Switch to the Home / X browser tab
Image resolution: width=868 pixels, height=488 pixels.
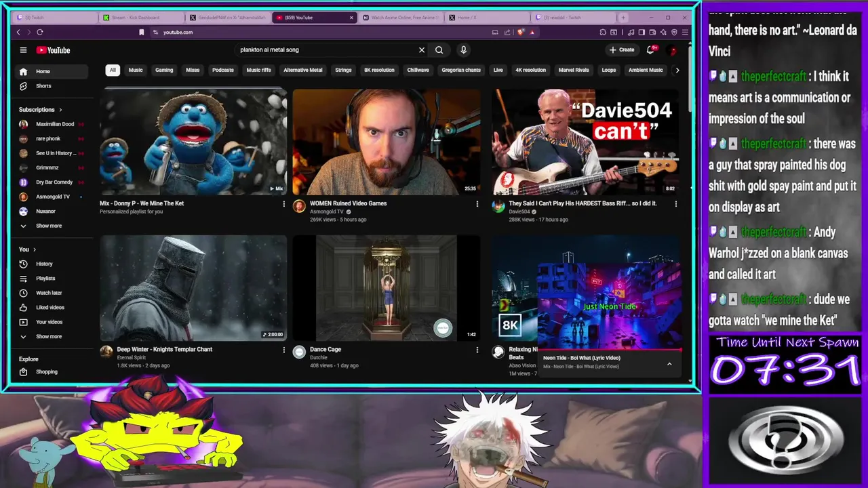coord(488,18)
